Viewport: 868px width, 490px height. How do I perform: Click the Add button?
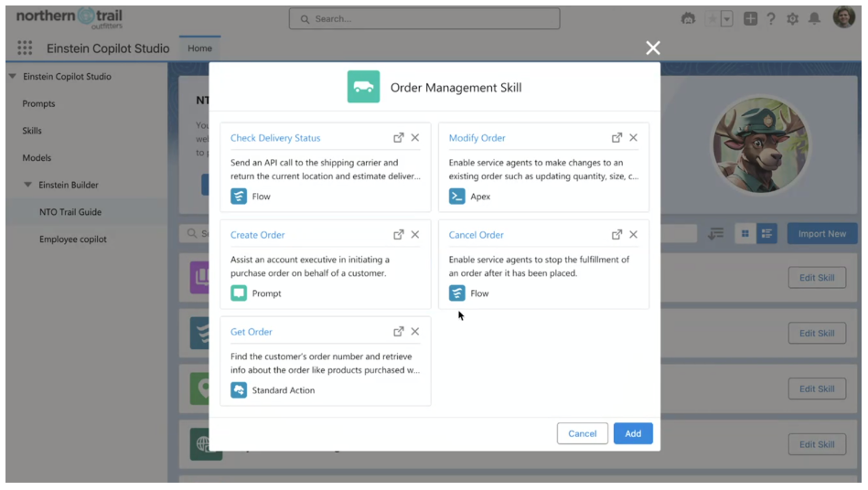tap(633, 433)
